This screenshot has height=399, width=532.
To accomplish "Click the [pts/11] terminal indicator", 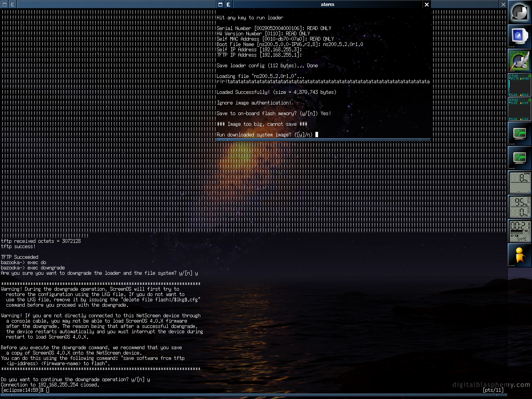I will click(x=493, y=390).
